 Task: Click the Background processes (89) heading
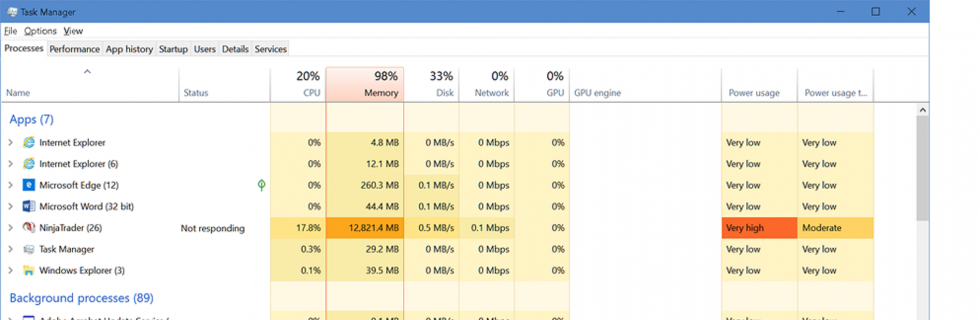pyautogui.click(x=82, y=298)
